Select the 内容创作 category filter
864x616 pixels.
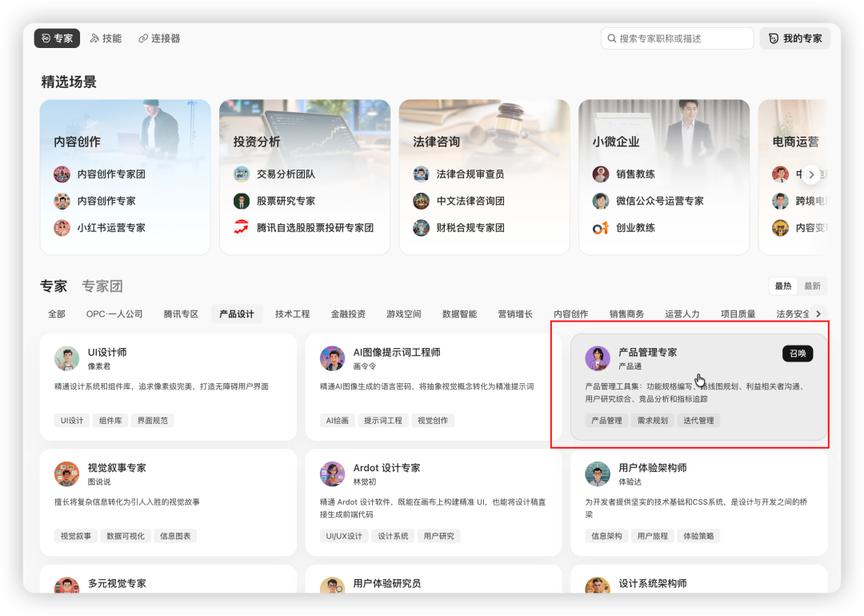[570, 314]
